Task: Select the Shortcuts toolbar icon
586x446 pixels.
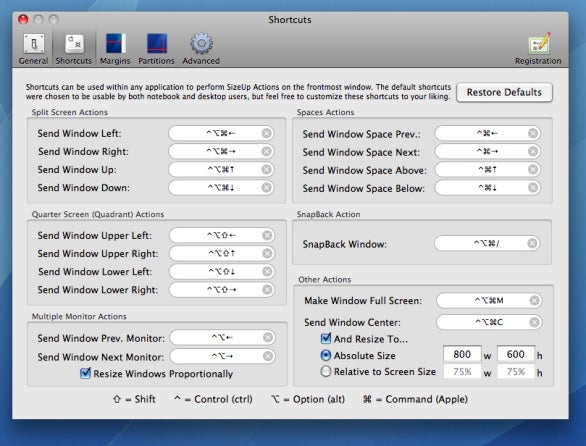Action: [x=74, y=49]
